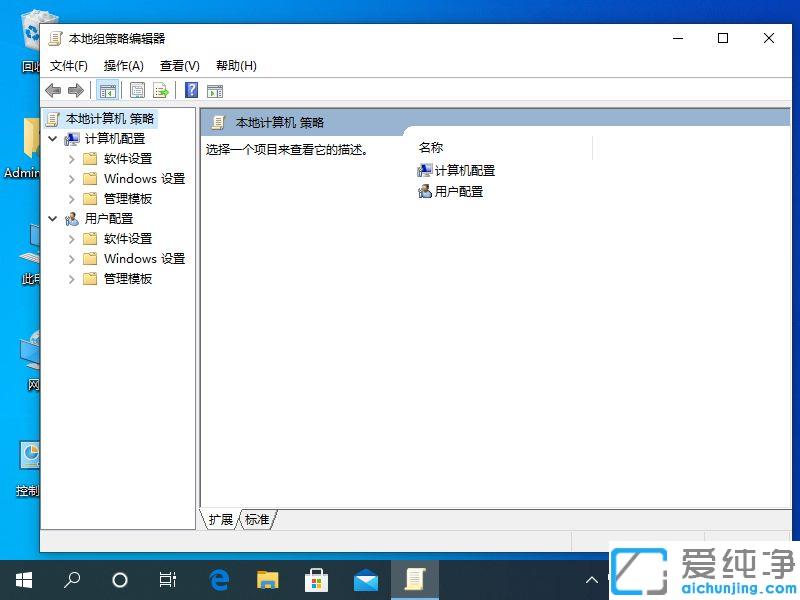Click the back navigation arrow on toolbar
This screenshot has height=600, width=800.
[x=53, y=90]
